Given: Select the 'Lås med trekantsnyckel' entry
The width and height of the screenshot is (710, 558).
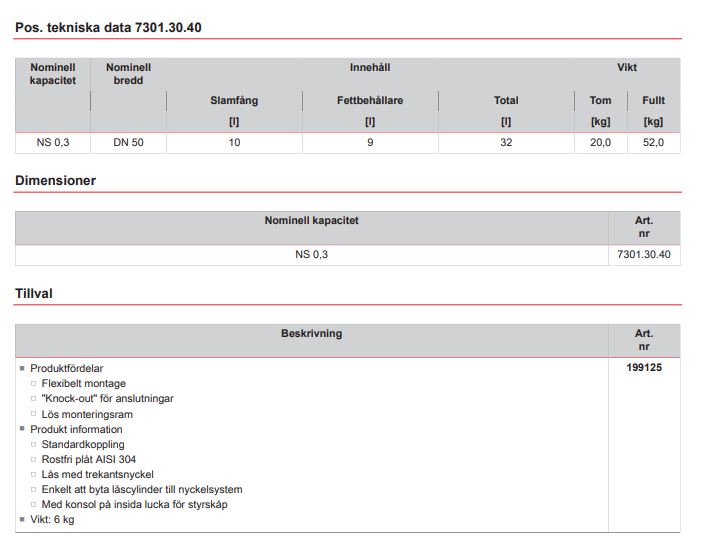Looking at the screenshot, I should [97, 475].
